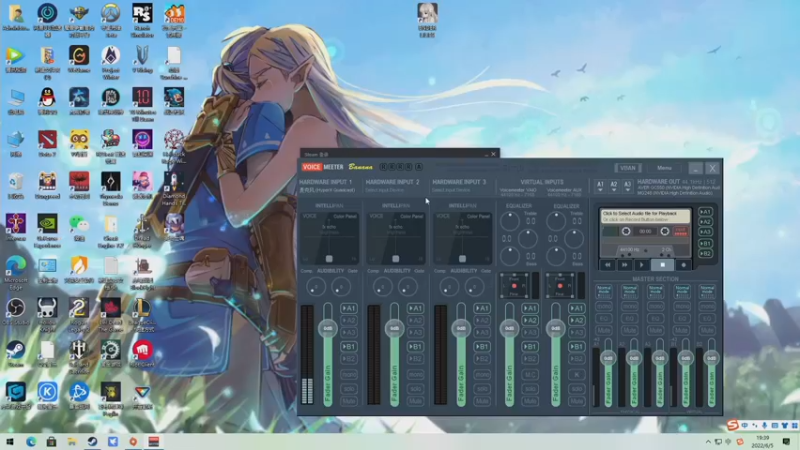Click Comp knob on Hardware Input 1

tap(316, 287)
